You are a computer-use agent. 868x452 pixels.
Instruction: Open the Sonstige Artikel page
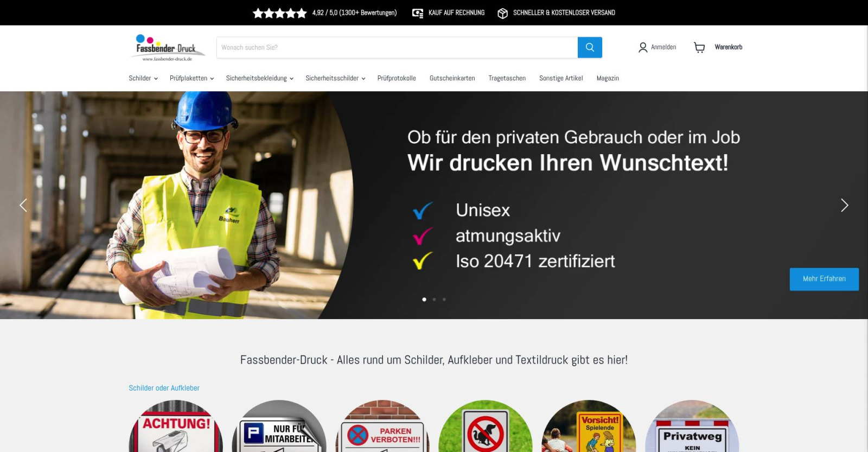pos(561,78)
